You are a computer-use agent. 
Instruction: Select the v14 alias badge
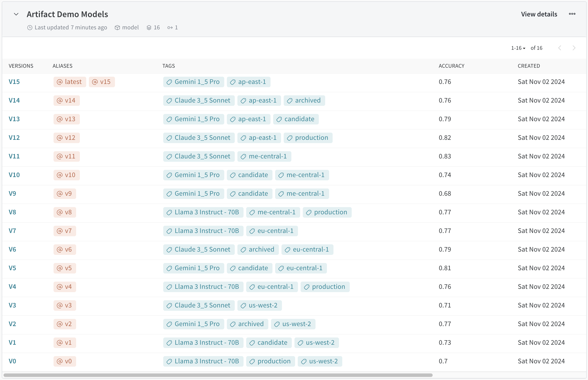click(x=67, y=100)
